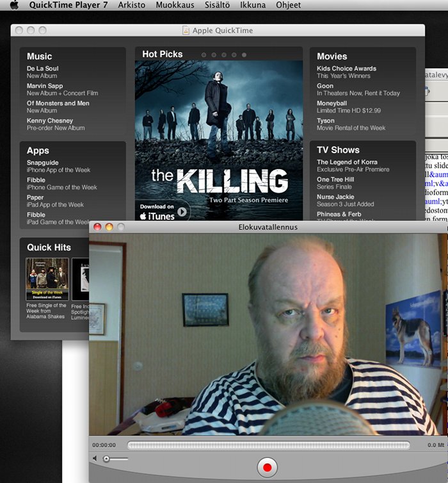The image size is (448, 483).
Task: Open the Kenny Chesney pre-order link
Action: coord(56,124)
